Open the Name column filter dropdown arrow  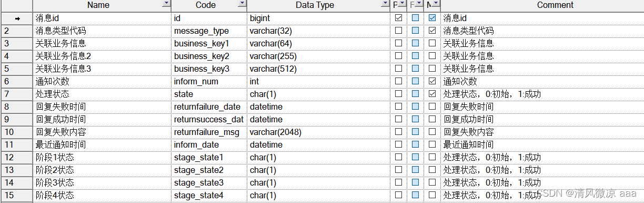(166, 4)
